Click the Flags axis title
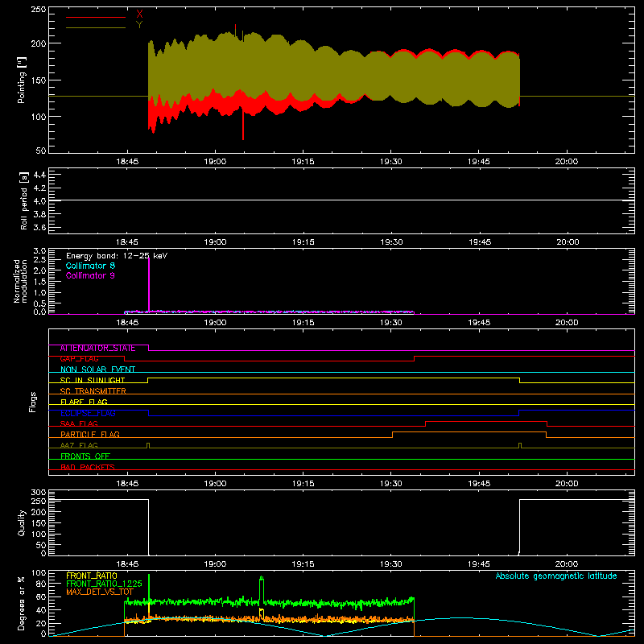Viewport: 644px width, 644px height. (x=33, y=402)
